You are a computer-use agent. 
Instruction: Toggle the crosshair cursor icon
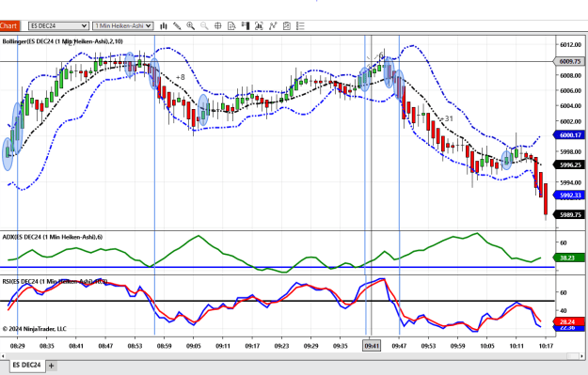pyautogui.click(x=218, y=26)
